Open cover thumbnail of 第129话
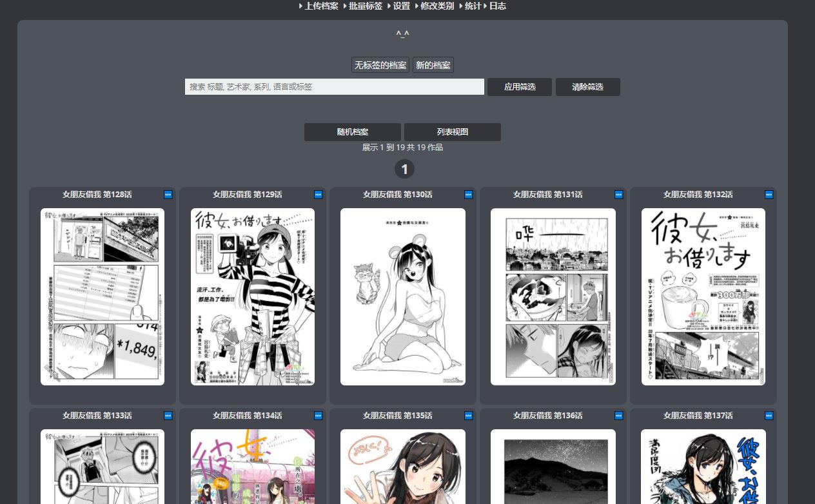This screenshot has height=504, width=815. (x=253, y=296)
